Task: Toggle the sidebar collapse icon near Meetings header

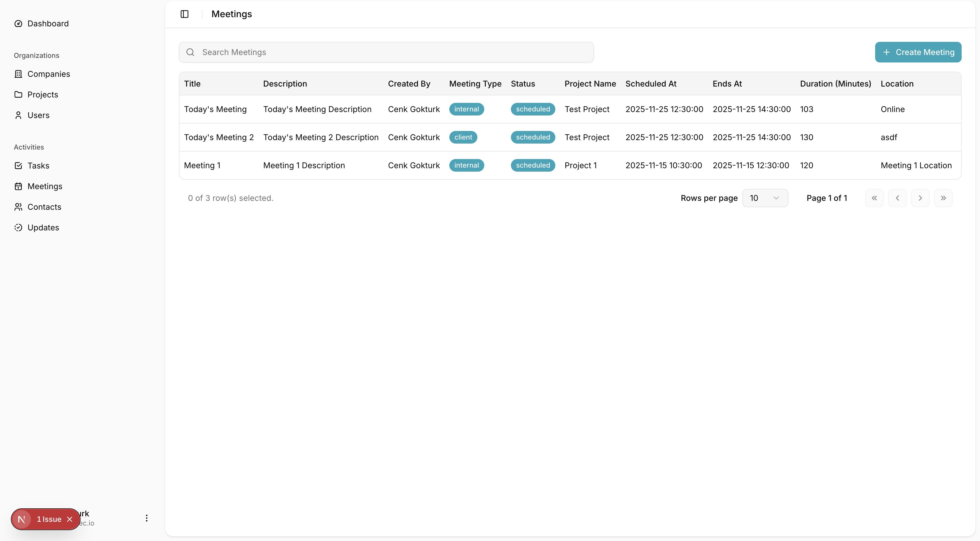Action: tap(185, 14)
